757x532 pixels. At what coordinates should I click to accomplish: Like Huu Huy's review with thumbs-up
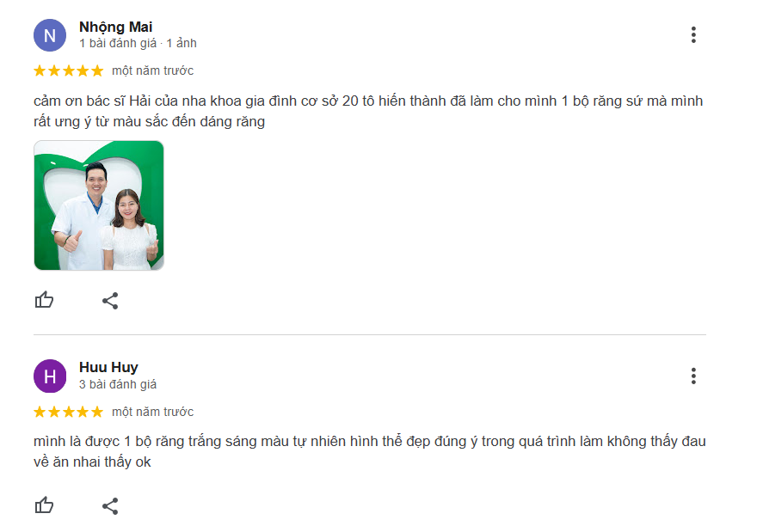click(x=44, y=505)
